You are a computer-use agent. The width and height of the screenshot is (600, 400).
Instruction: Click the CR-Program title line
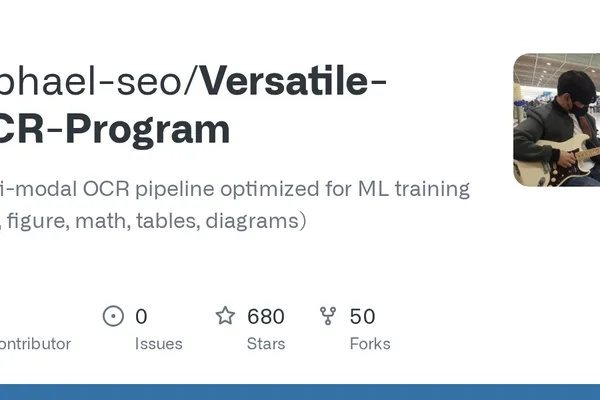115,129
